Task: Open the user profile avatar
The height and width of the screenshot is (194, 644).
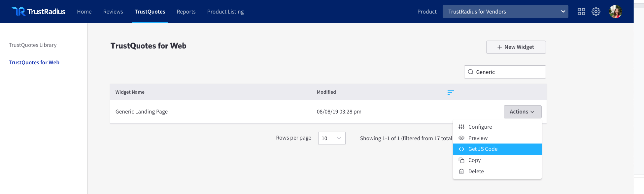Action: click(616, 12)
